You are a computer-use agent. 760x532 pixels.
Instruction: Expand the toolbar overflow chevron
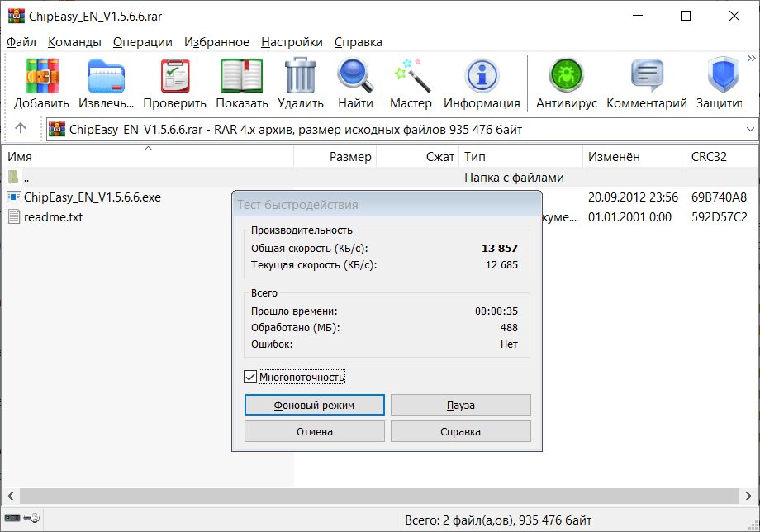click(751, 59)
